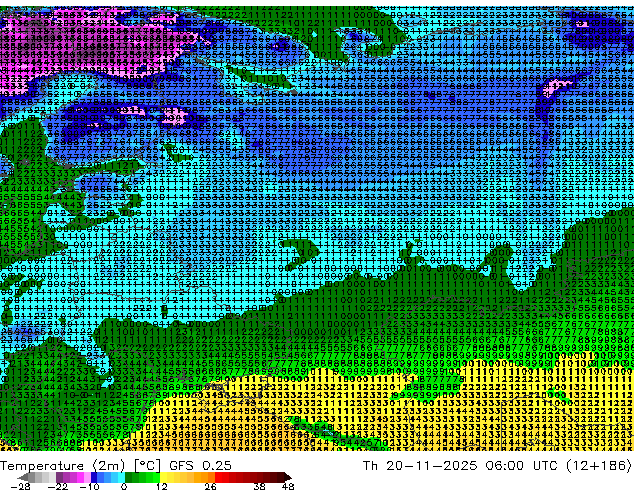
Task: Click the "(12+186)" forecast hour text
Action: (598, 466)
